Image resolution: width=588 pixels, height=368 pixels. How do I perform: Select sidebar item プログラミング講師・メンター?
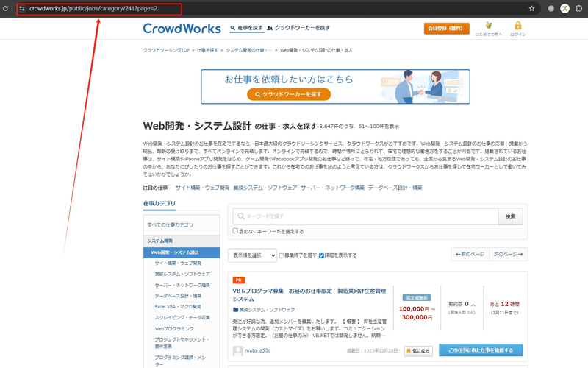[x=180, y=361]
